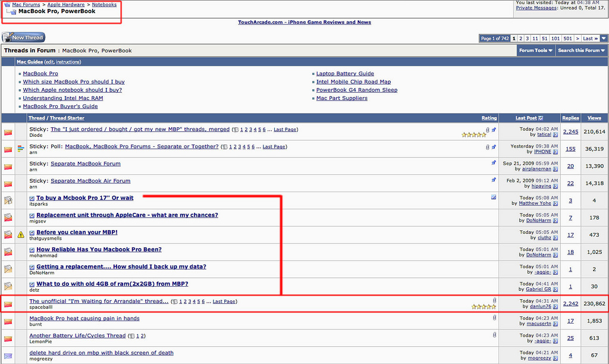Click paperclip icon on MacBook Pro heat thread
The width and height of the screenshot is (609, 364).
[x=494, y=318]
